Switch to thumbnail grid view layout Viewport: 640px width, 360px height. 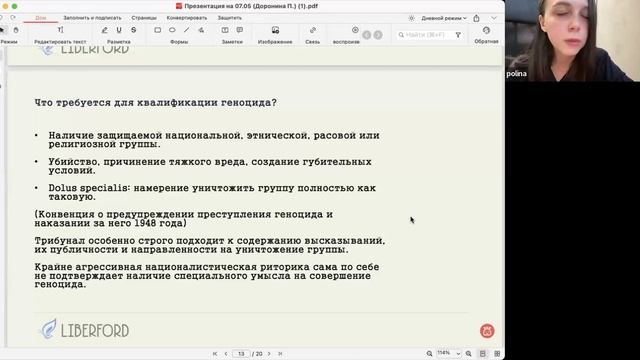tap(497, 354)
